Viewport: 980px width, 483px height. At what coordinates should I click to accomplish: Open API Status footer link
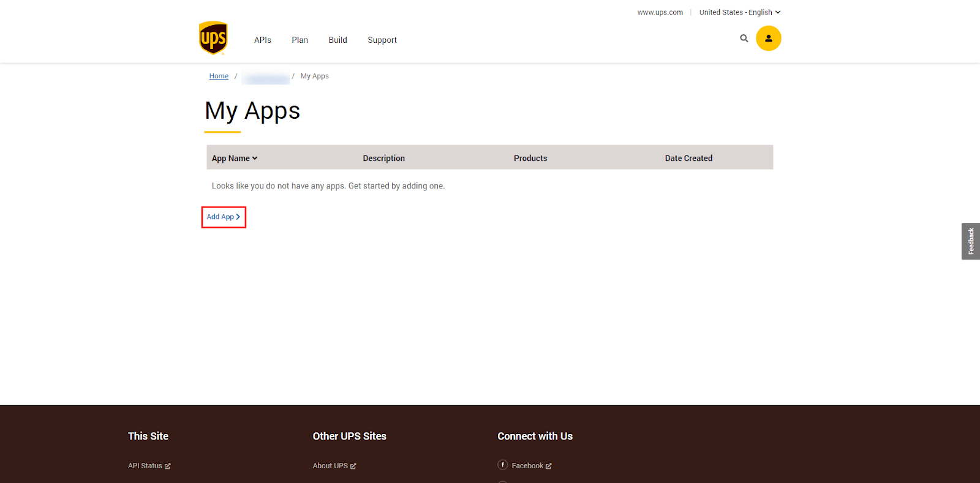(x=149, y=466)
